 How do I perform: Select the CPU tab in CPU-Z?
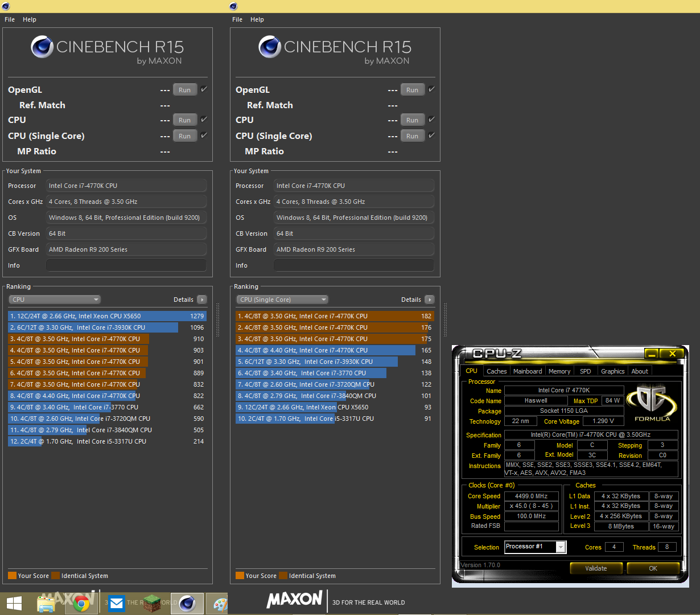(472, 371)
